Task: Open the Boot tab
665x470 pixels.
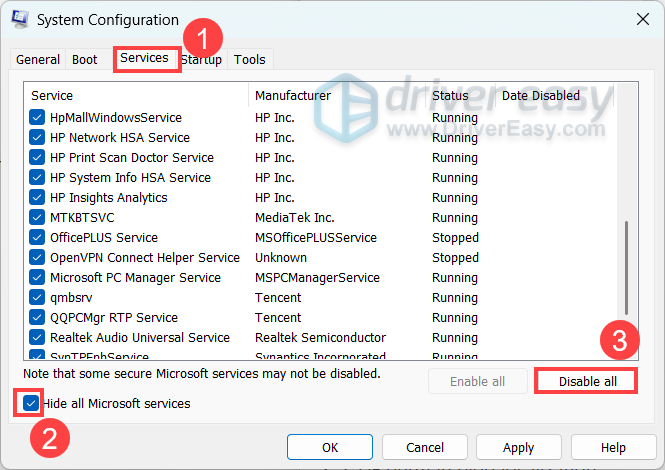Action: (84, 59)
